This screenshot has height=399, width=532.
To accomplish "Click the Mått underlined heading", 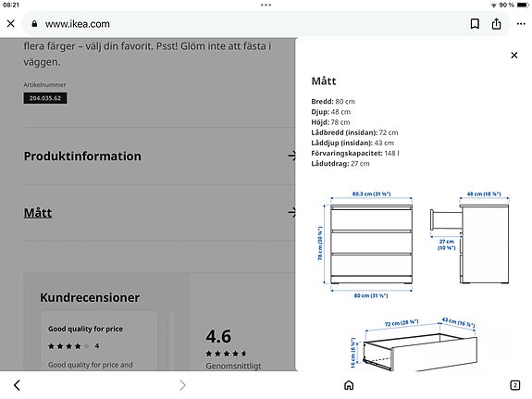I will click(x=38, y=213).
